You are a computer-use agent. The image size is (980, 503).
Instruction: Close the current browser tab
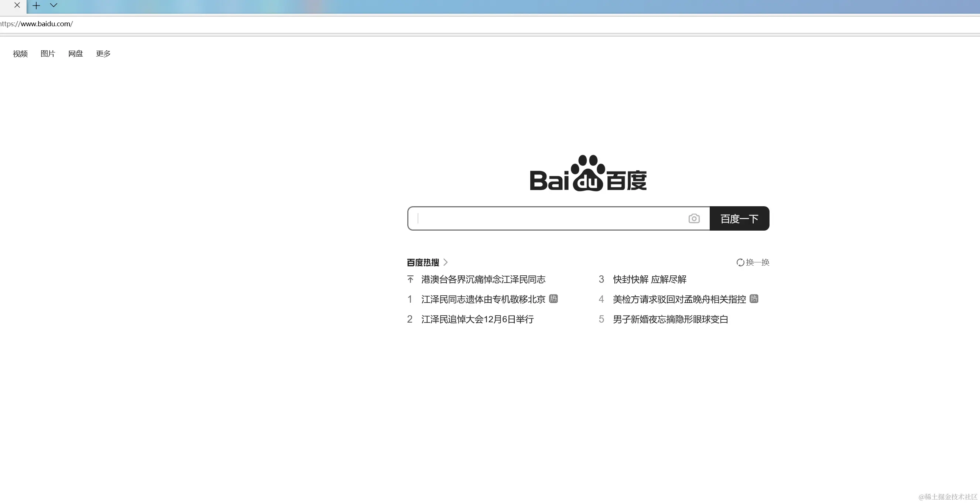(17, 5)
